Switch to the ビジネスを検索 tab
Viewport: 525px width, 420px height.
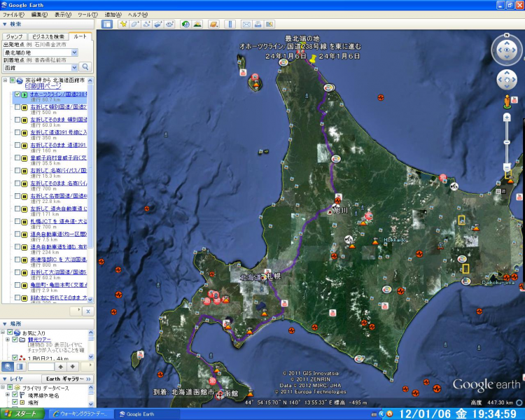click(x=48, y=36)
